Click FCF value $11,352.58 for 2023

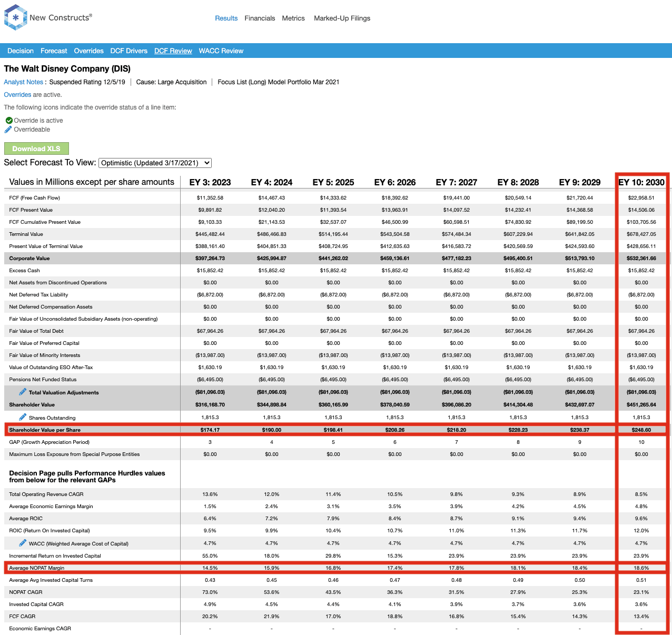point(210,198)
